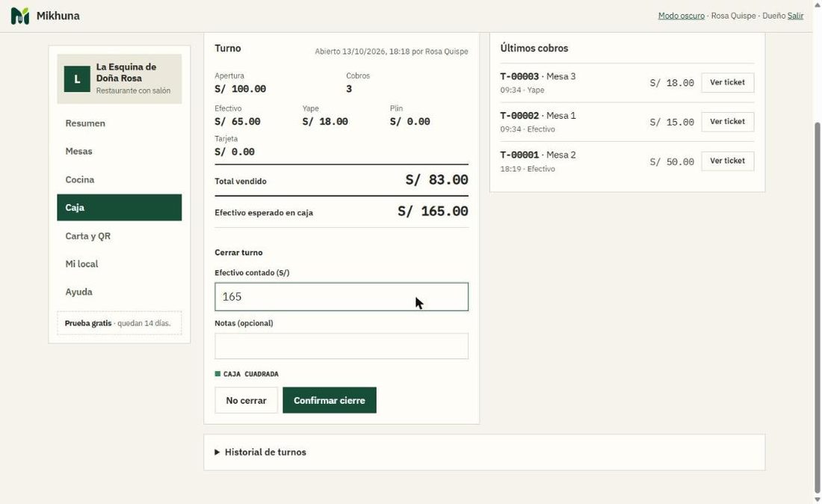Viewport: 822px width, 504px height.
Task: Toggle Modo oscuro link
Action: [x=681, y=16]
